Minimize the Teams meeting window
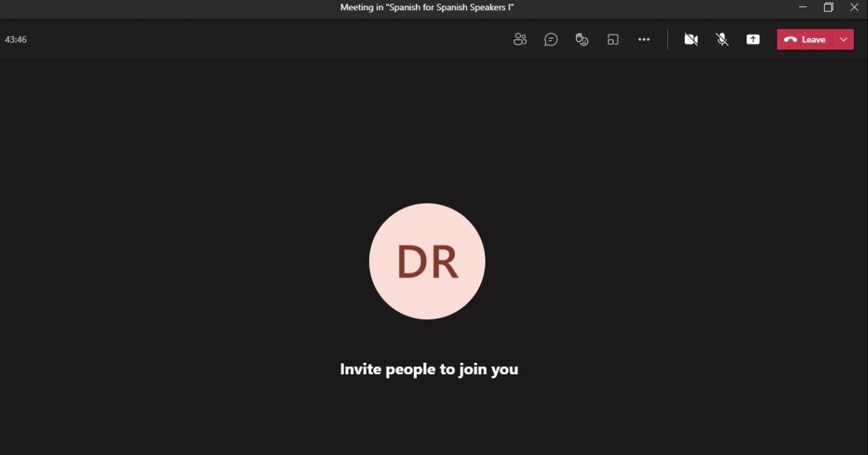 [803, 7]
